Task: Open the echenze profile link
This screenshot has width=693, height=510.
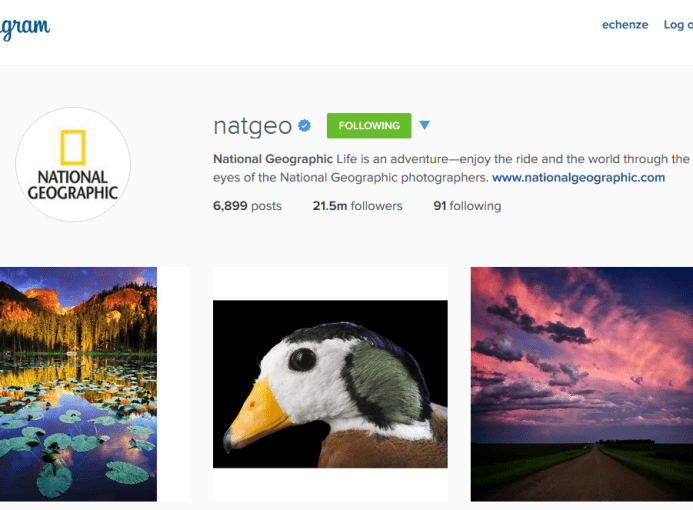Action: (x=625, y=25)
